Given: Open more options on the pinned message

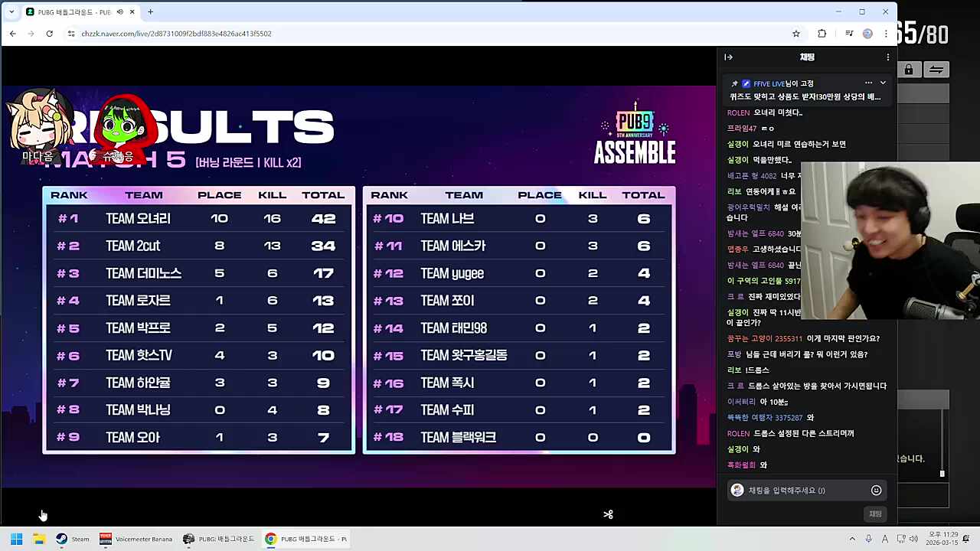Looking at the screenshot, I should coord(868,83).
